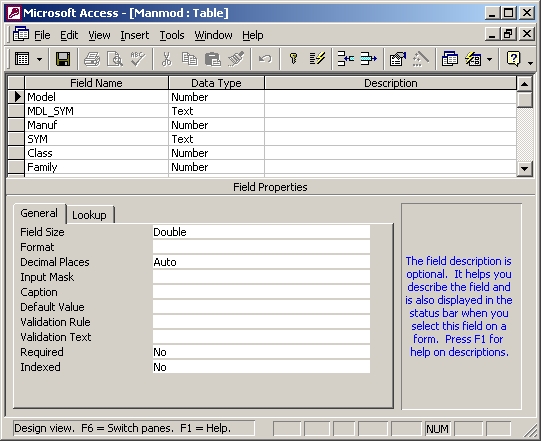Image resolution: width=541 pixels, height=441 pixels.
Task: Open Print Preview from the toolbar
Action: click(x=115, y=59)
